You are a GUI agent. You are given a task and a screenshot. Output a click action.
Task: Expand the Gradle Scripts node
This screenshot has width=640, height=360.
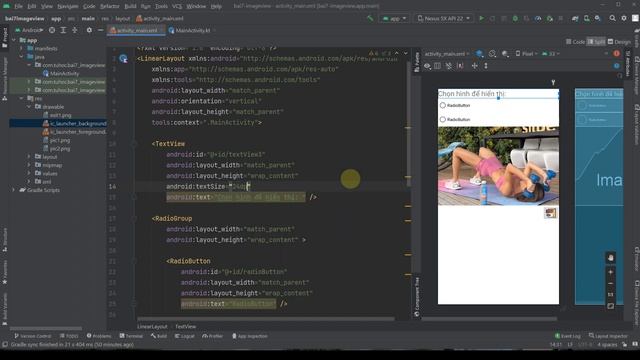point(14,190)
